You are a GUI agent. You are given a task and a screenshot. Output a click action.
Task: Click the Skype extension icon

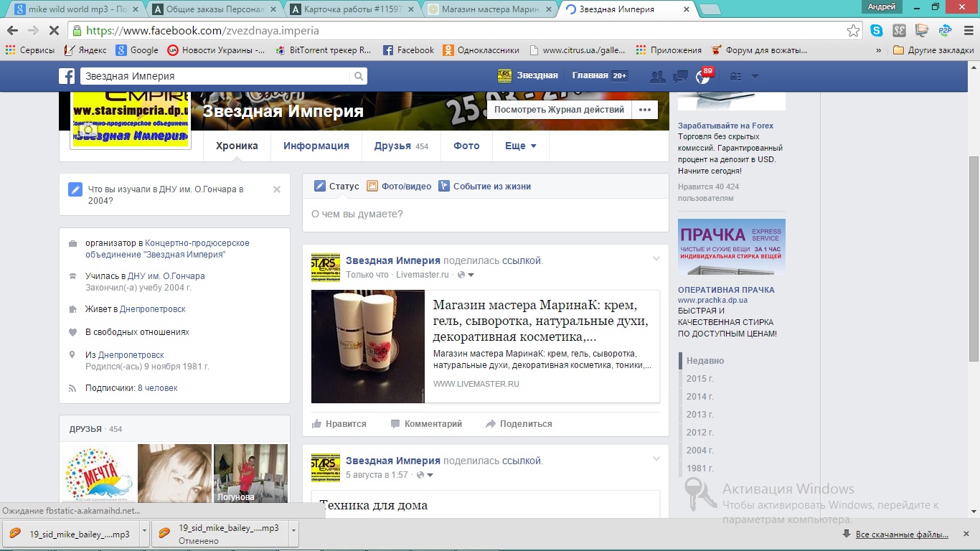[x=876, y=31]
